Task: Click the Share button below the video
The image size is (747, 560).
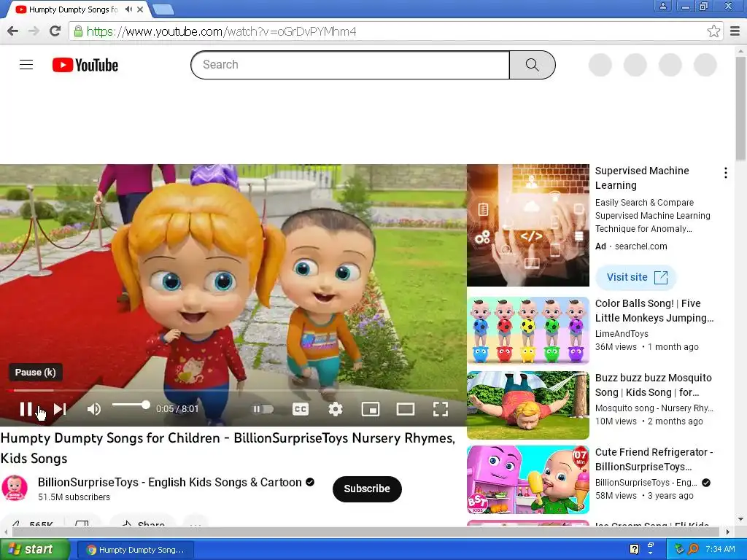Action: 143,522
